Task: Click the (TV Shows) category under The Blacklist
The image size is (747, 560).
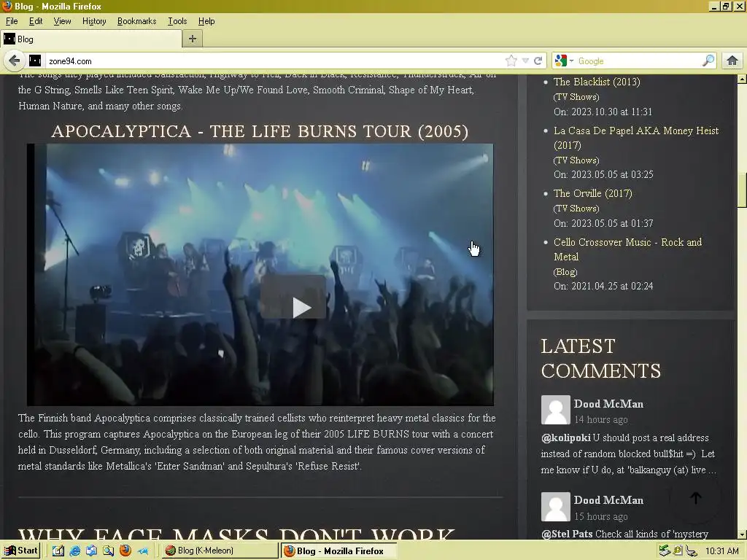Action: point(576,97)
